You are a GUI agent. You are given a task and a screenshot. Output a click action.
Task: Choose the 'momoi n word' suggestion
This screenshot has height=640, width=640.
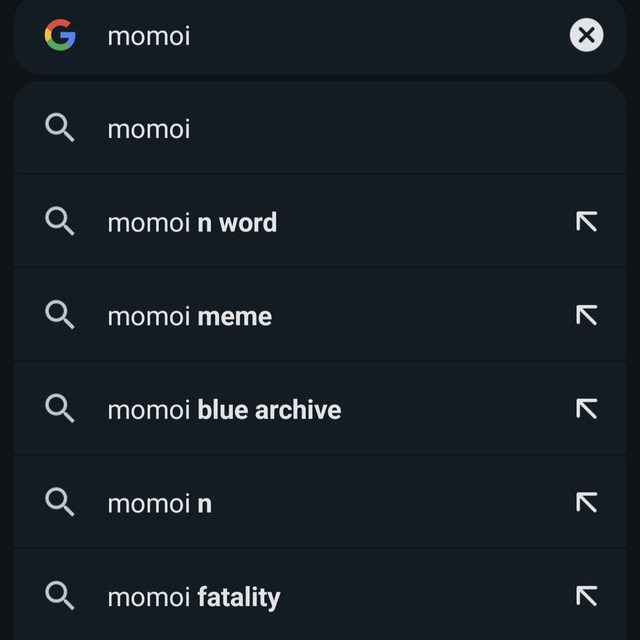[x=320, y=222]
